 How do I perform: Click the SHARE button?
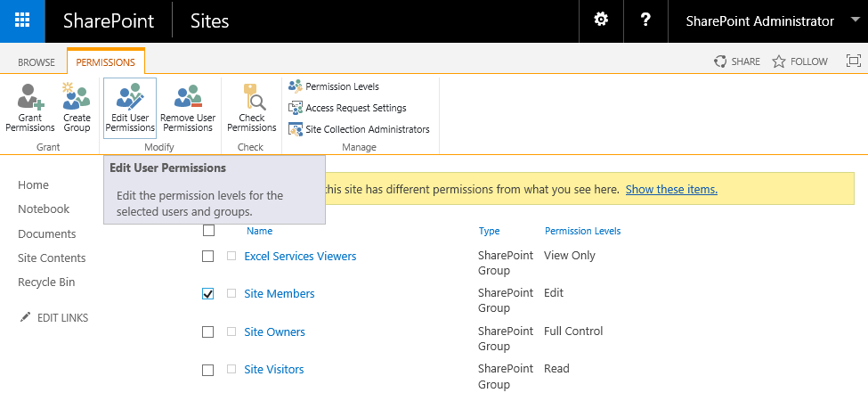[737, 61]
